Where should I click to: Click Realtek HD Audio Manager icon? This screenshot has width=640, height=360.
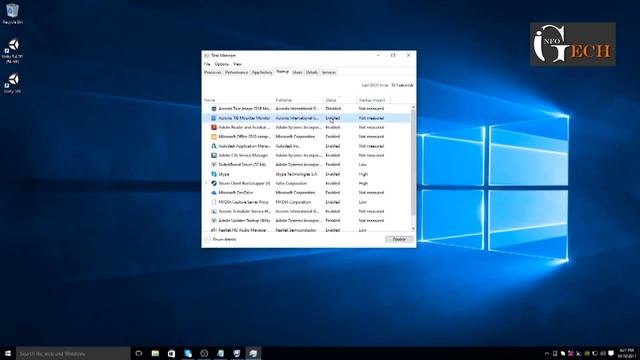[x=213, y=230]
